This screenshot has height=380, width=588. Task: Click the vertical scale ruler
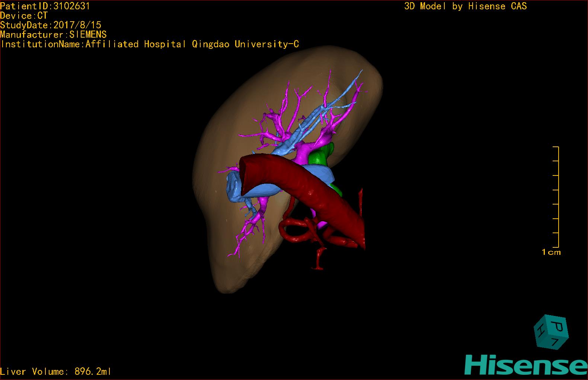click(556, 197)
